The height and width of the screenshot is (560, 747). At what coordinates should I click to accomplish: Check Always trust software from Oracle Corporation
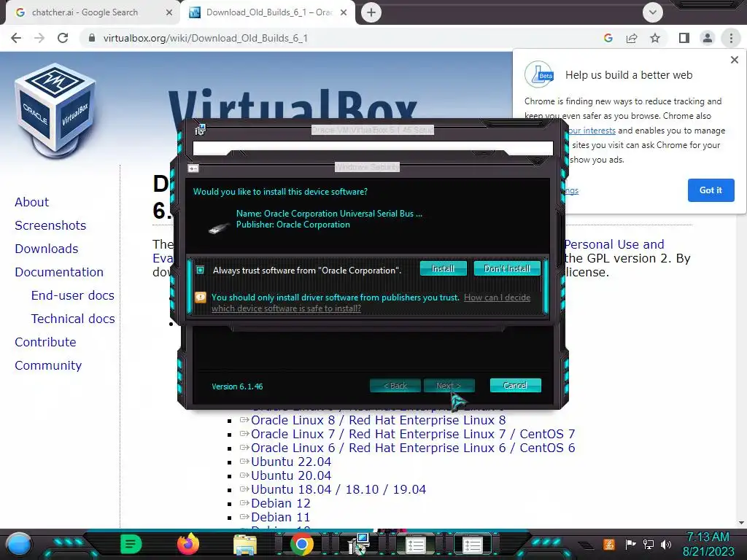pos(201,270)
